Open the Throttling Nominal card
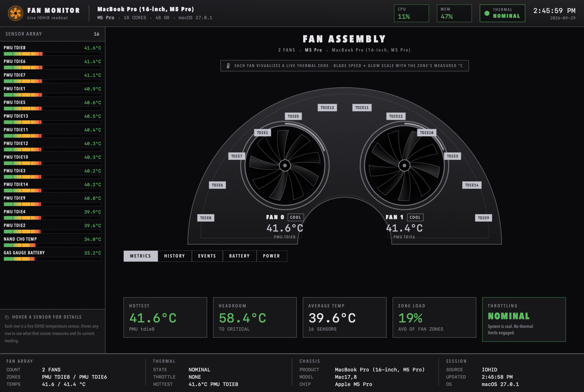Viewport: 584px width, 392px height. (524, 319)
